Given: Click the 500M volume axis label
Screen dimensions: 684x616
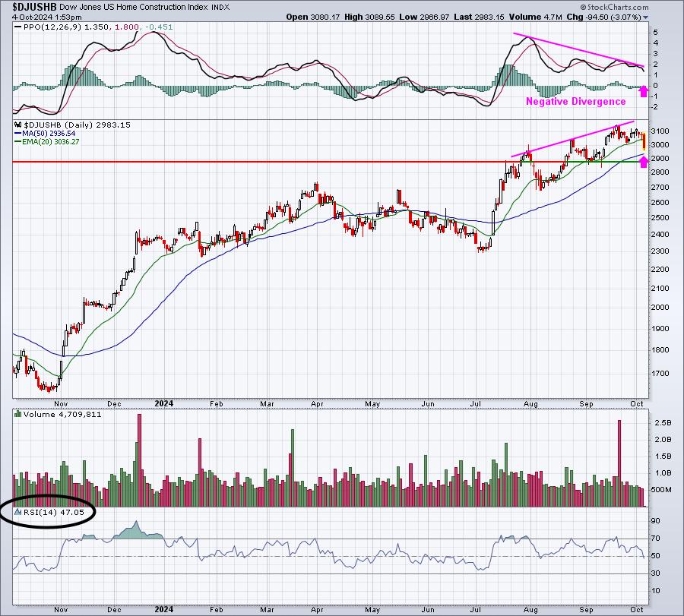Looking at the screenshot, I should (x=661, y=490).
